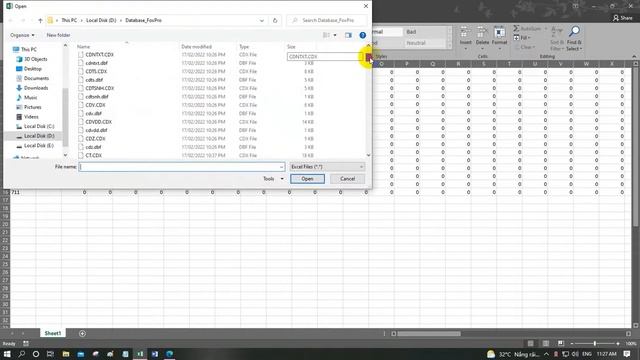Open the Fill dropdown in Excel ribbon
The width and height of the screenshot is (640, 360).
tap(522, 38)
